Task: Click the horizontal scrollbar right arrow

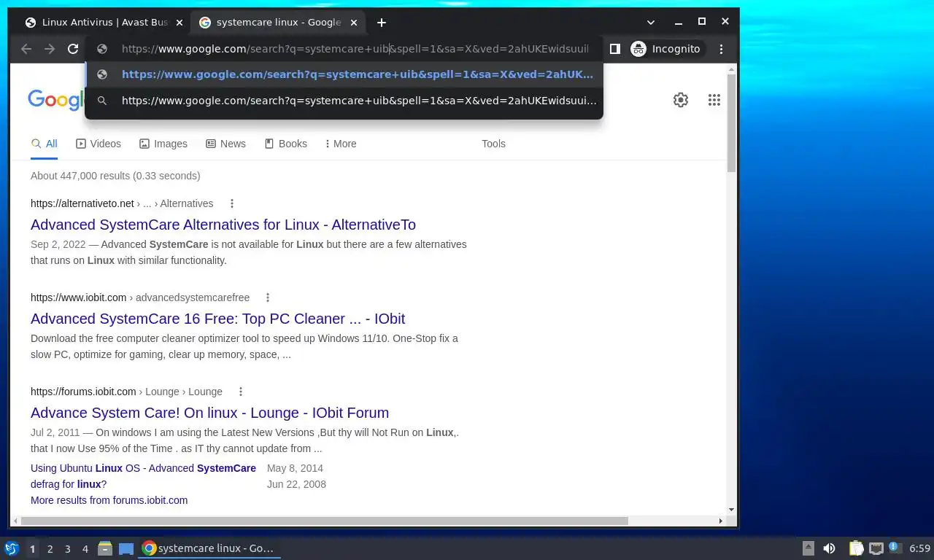Action: [x=721, y=521]
